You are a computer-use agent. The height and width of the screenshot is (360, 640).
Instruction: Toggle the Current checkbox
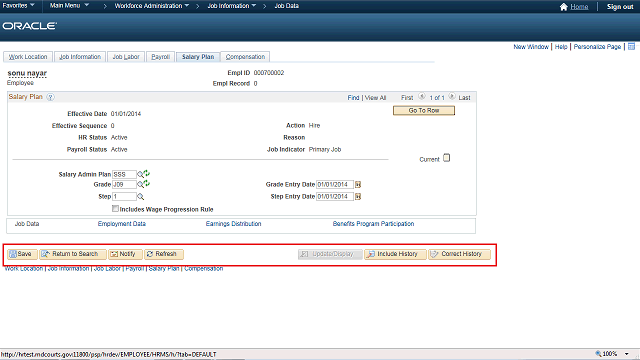pos(447,158)
